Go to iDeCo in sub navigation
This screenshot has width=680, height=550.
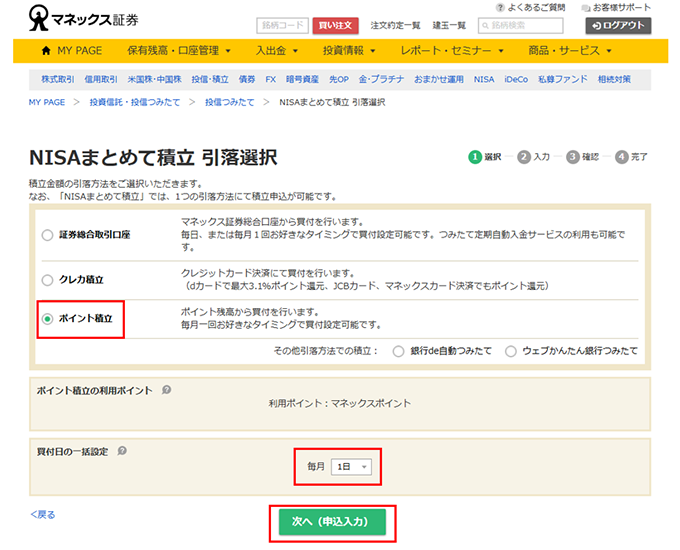point(516,79)
